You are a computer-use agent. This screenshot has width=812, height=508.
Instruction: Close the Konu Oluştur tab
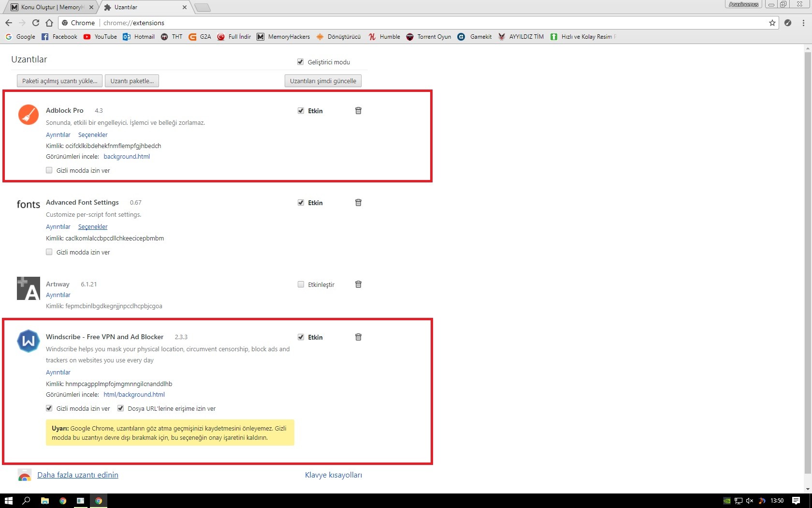click(x=91, y=7)
